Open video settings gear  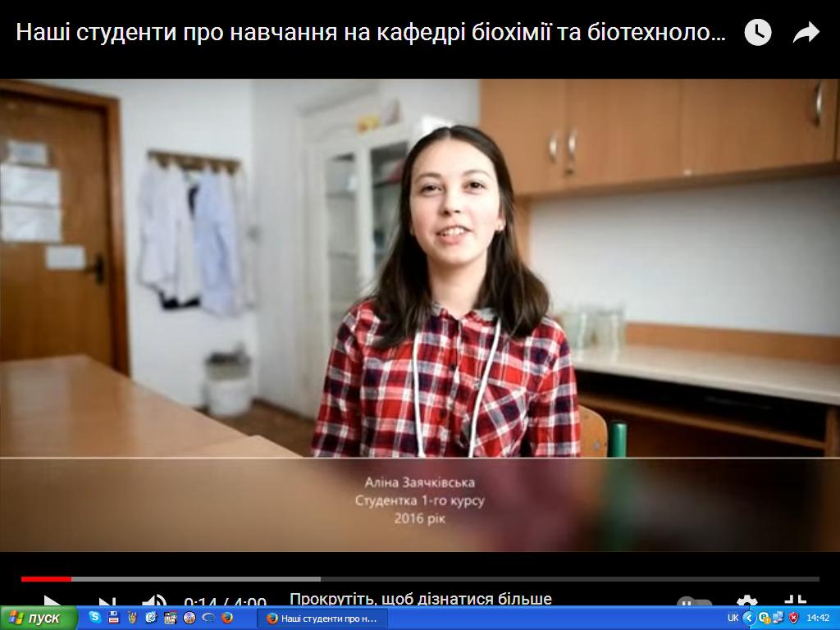pyautogui.click(x=746, y=601)
